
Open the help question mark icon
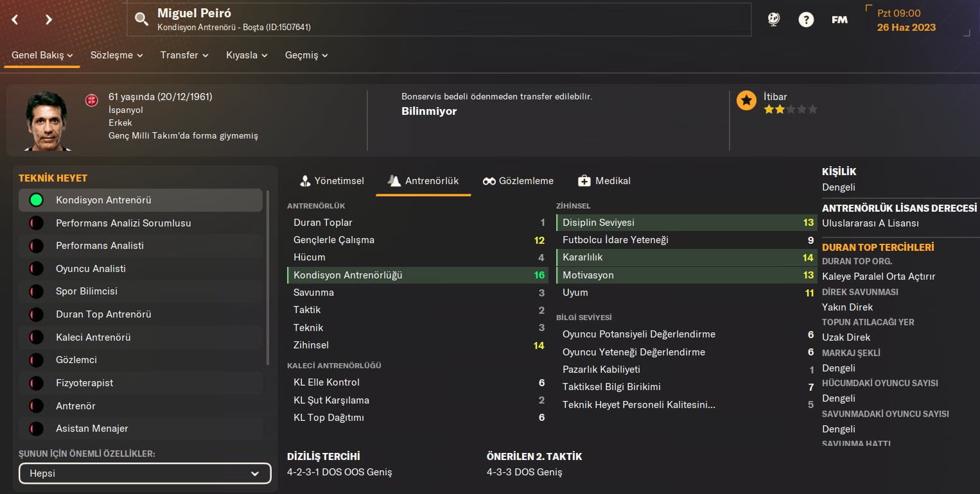[x=806, y=20]
